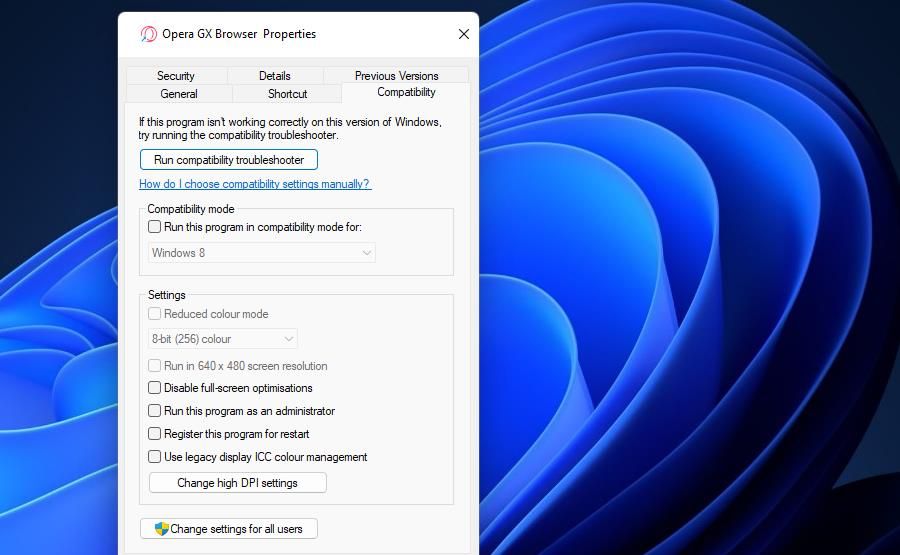Click the shield icon on all users button
This screenshot has height=555, width=900.
click(162, 529)
